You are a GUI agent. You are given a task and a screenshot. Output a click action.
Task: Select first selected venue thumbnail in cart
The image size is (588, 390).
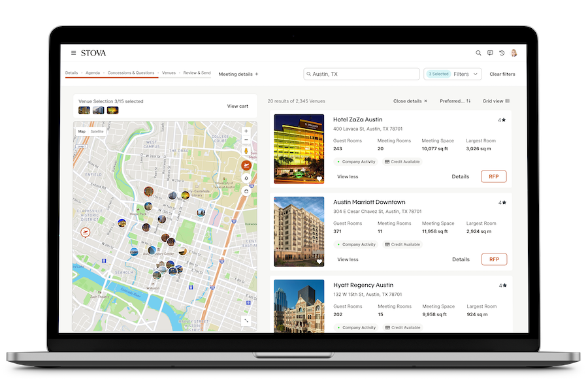(84, 110)
